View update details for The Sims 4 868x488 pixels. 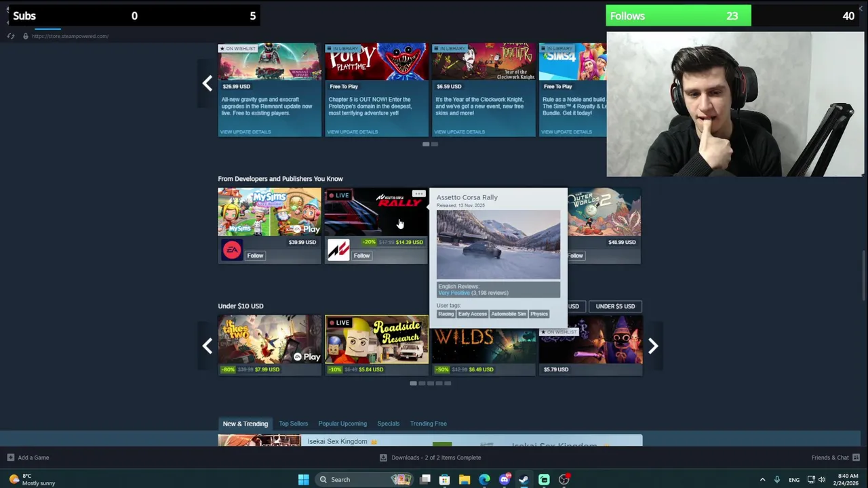(567, 131)
